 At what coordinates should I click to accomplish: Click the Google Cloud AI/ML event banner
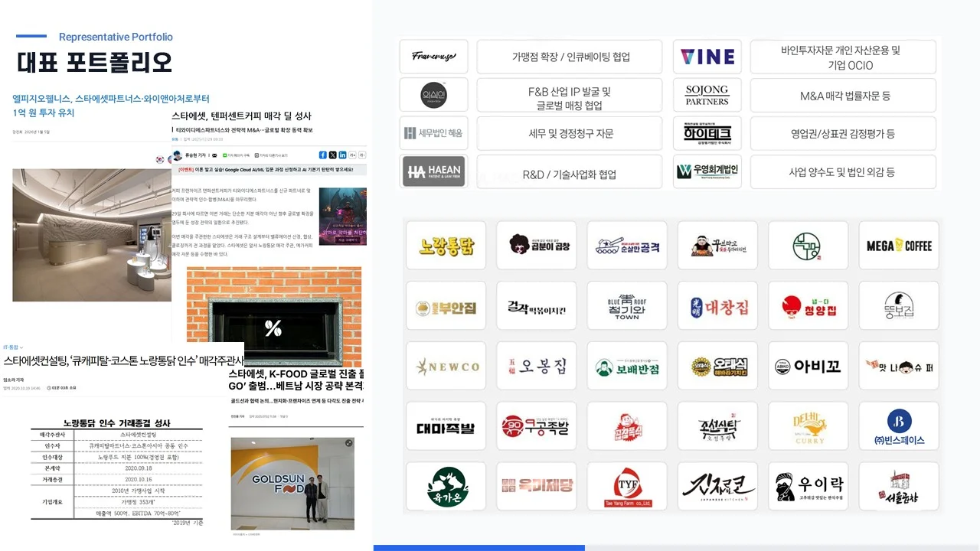coord(269,170)
